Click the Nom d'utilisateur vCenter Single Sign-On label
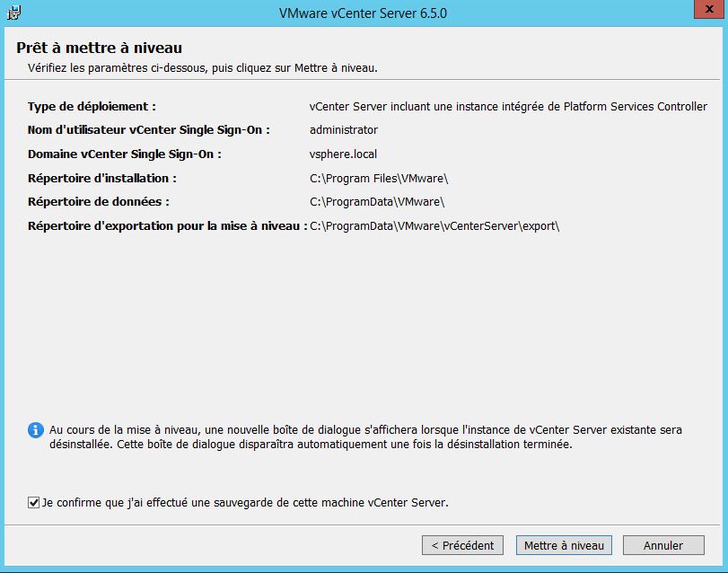Image resolution: width=728 pixels, height=573 pixels. coord(149,130)
